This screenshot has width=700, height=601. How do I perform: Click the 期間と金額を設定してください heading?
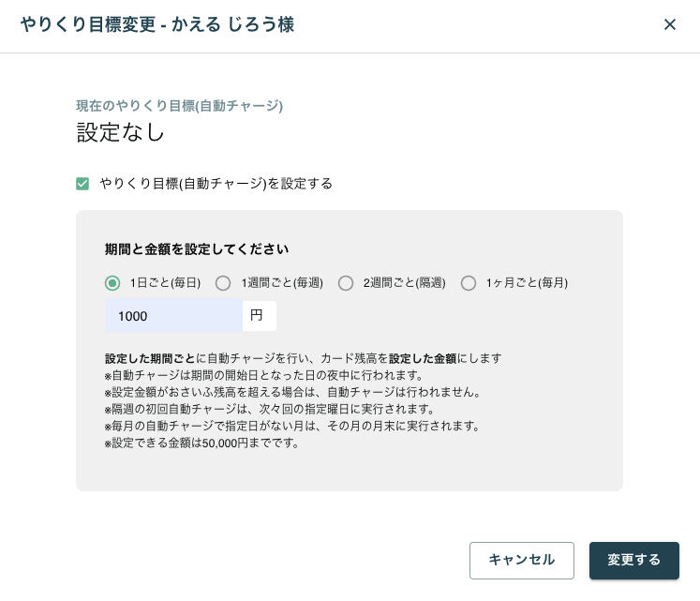(197, 249)
